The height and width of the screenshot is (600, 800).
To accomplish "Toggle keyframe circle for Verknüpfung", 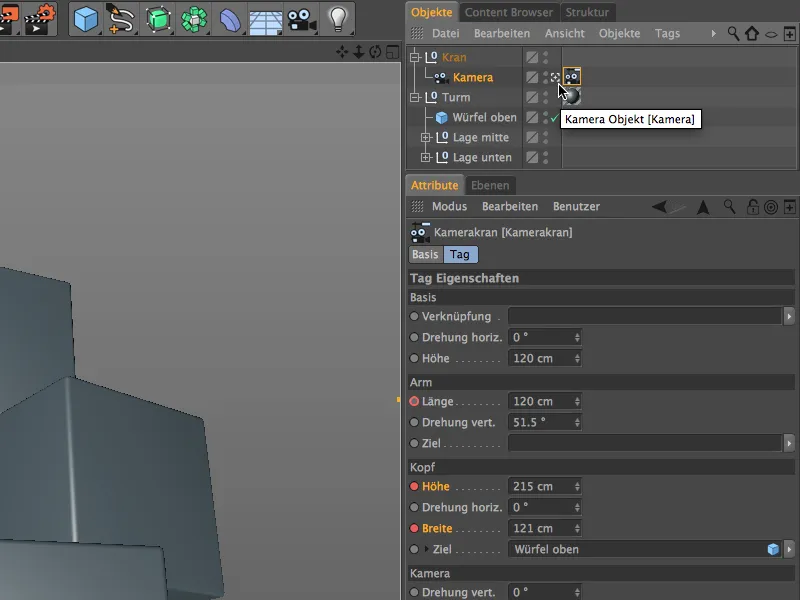I will tap(414, 316).
